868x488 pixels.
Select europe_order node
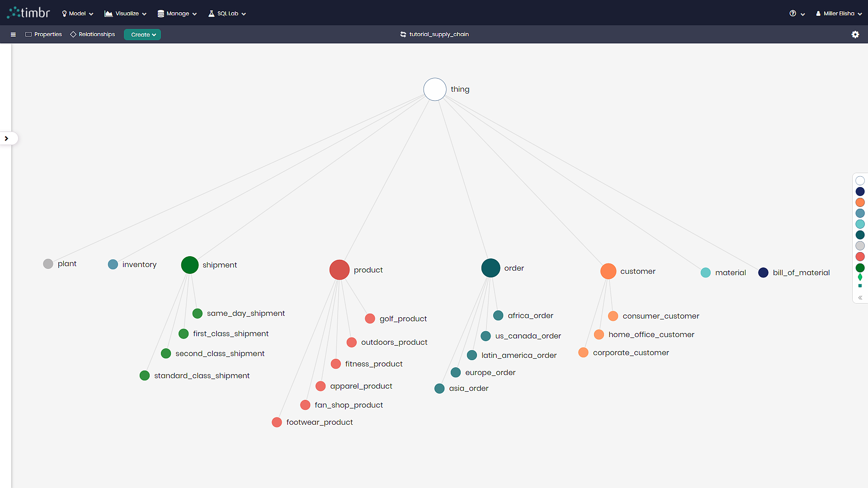pos(456,372)
